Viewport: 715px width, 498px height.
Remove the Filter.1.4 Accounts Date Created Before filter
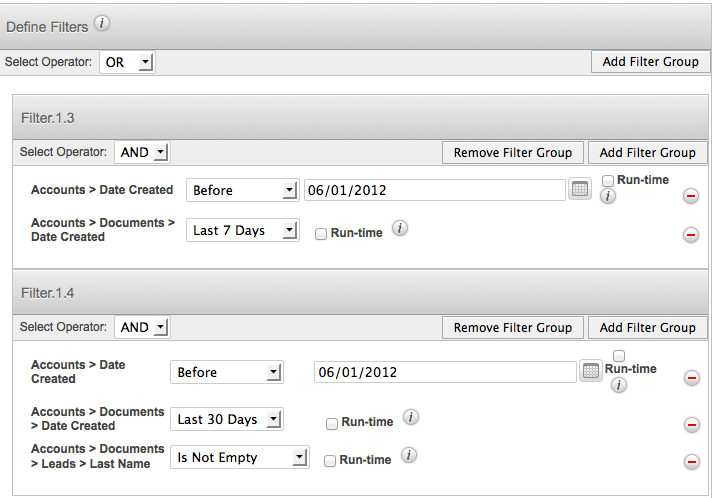coord(692,378)
